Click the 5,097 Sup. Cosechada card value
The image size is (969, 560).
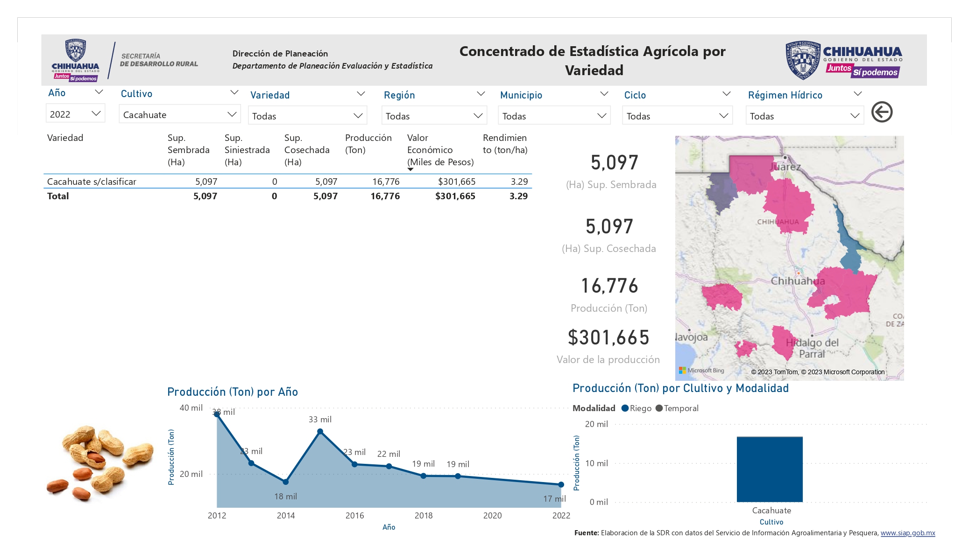pyautogui.click(x=609, y=226)
